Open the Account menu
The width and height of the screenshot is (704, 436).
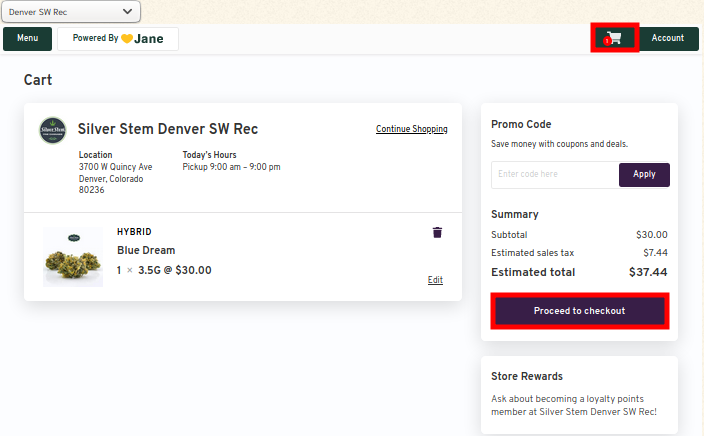pos(668,39)
